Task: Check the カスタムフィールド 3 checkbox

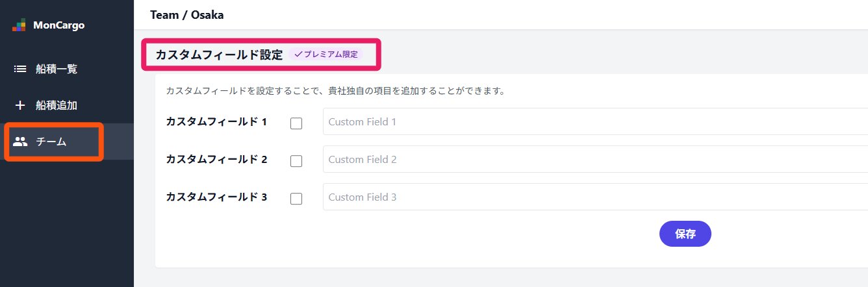Action: pos(296,199)
